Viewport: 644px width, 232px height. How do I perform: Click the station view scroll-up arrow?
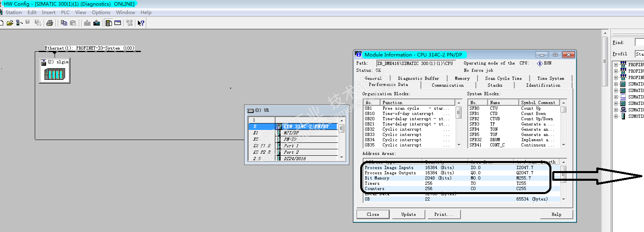coord(605,33)
